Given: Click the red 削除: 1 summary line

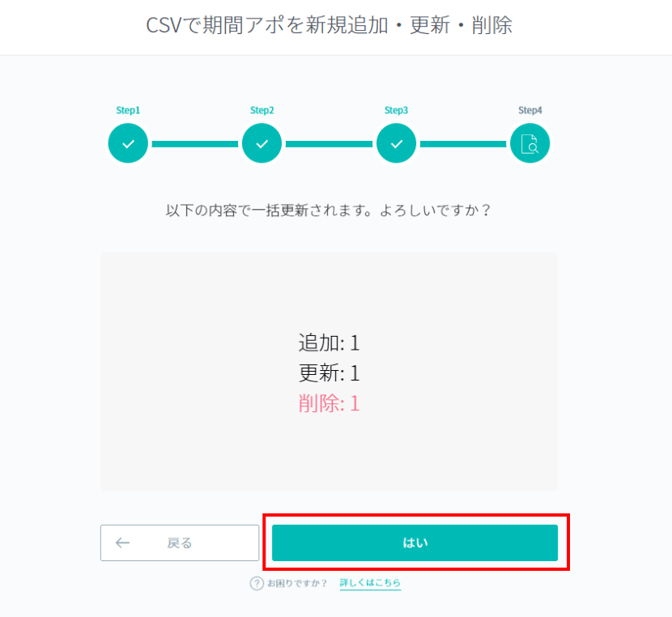Looking at the screenshot, I should pos(329,403).
